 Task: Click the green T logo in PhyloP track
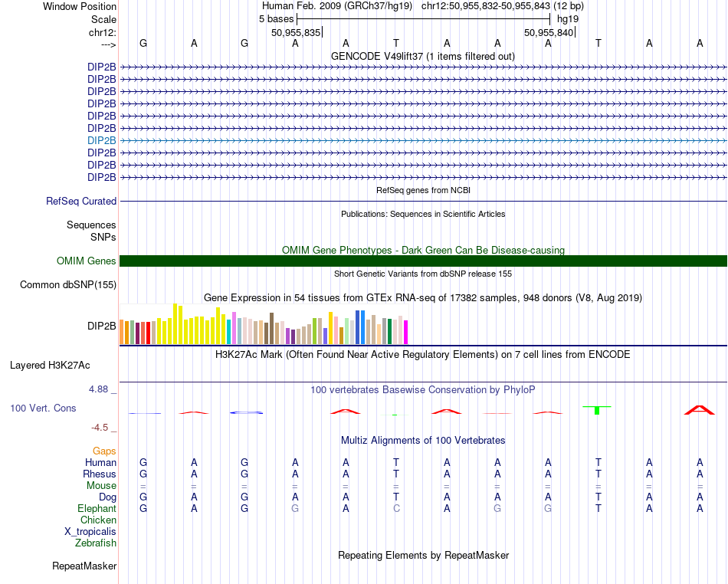pos(597,410)
